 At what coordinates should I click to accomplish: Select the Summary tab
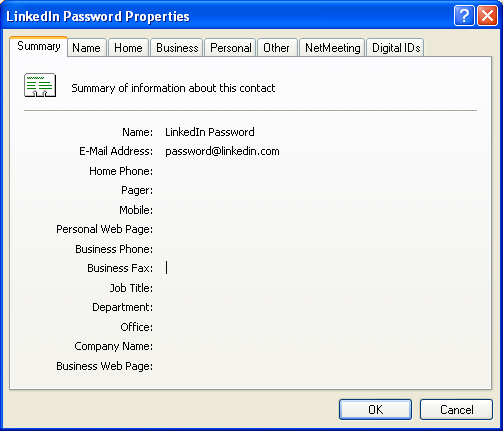click(x=39, y=46)
